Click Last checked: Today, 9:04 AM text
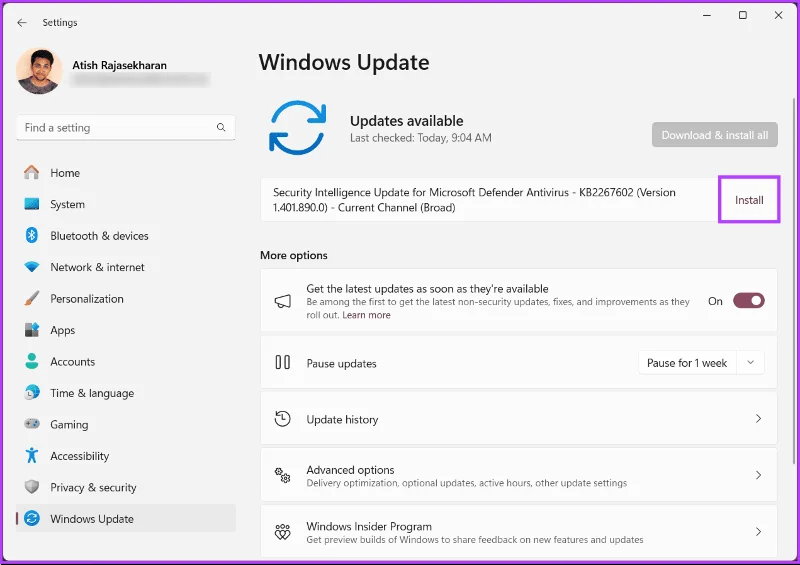Screen dimensions: 800x565 (420, 138)
